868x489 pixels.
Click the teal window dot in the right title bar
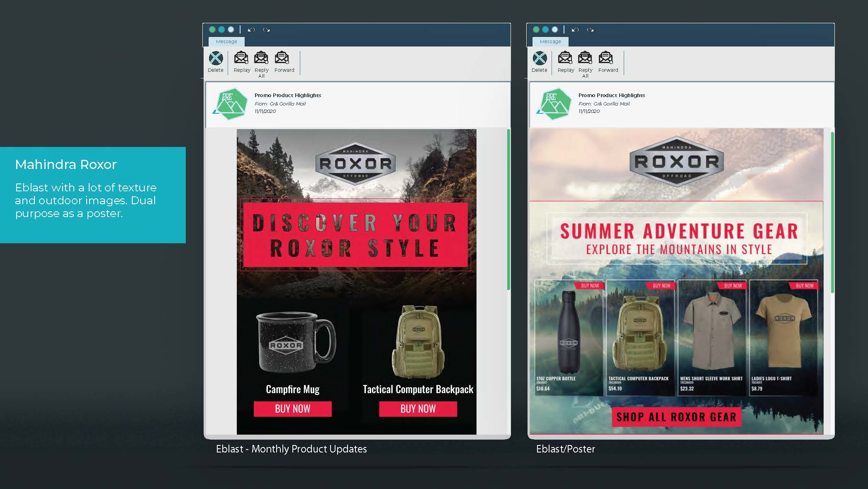coord(545,29)
